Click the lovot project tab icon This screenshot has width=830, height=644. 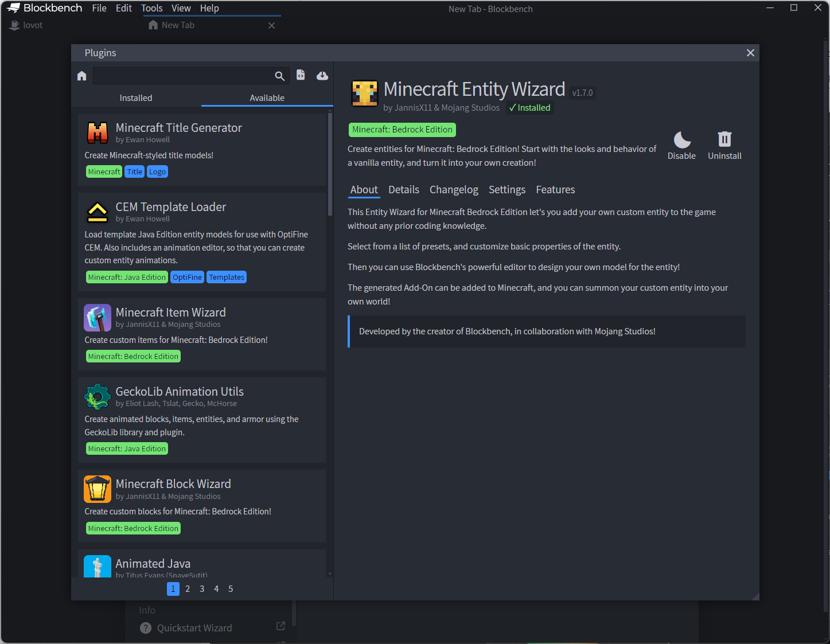14,25
